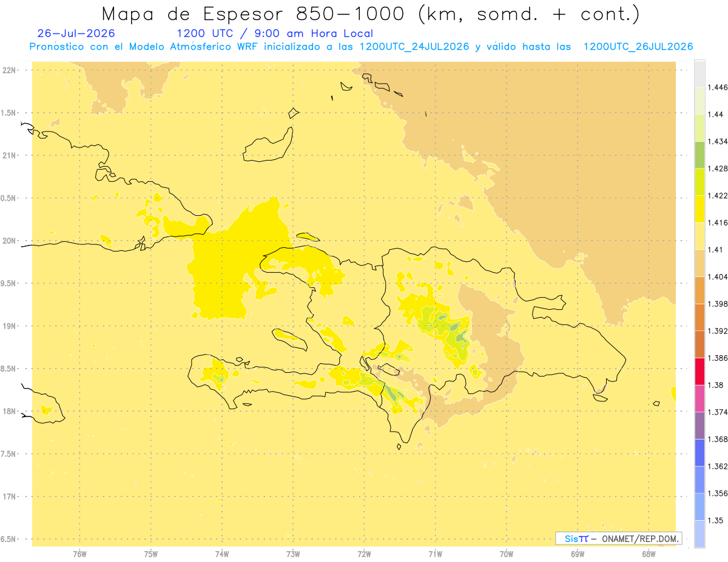Click the legend value '1.404'
The height and width of the screenshot is (562, 728).
tap(718, 276)
